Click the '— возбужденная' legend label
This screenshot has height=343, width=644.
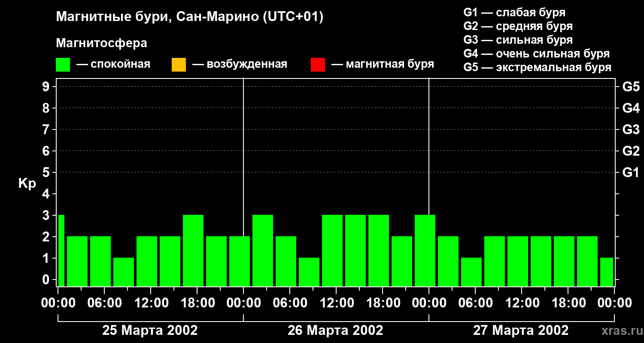point(240,64)
